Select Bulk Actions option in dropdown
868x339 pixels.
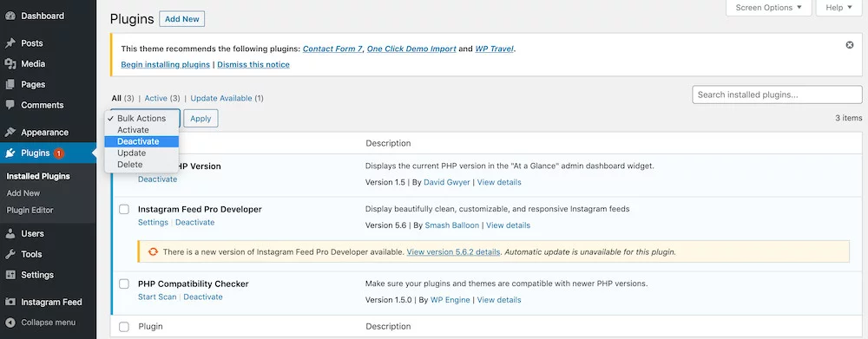click(141, 118)
